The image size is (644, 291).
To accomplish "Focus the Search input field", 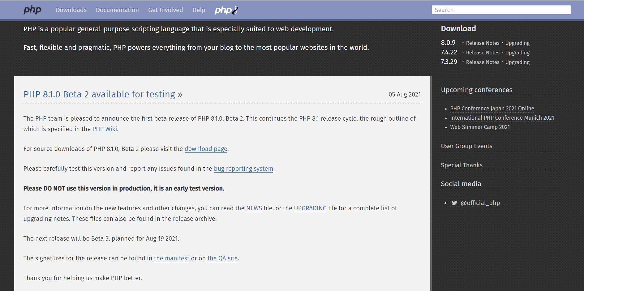I will tap(501, 10).
